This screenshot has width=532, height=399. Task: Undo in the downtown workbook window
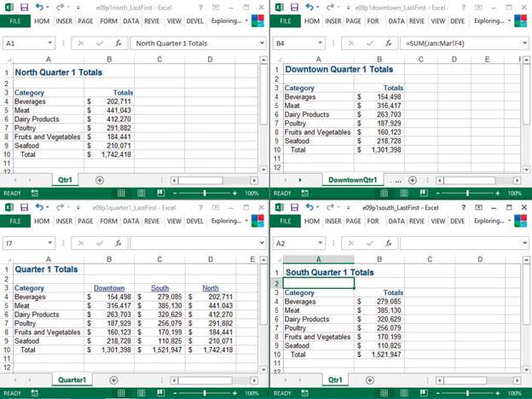click(x=309, y=7)
